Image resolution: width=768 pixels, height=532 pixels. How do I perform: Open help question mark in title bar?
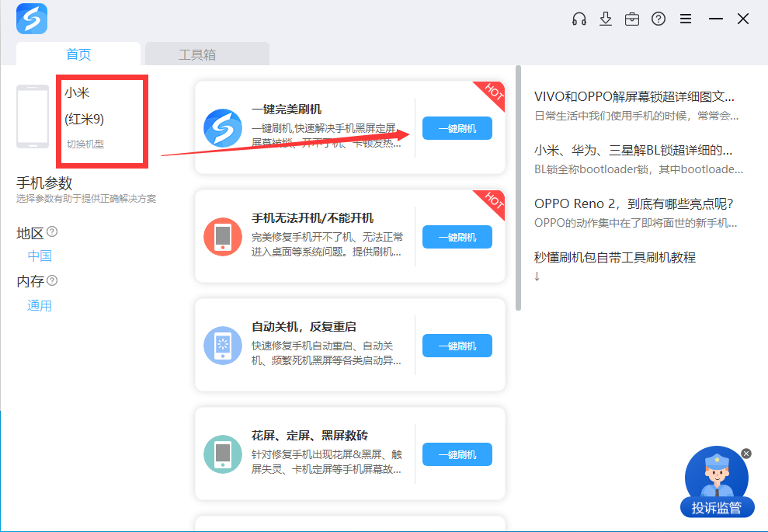click(659, 19)
